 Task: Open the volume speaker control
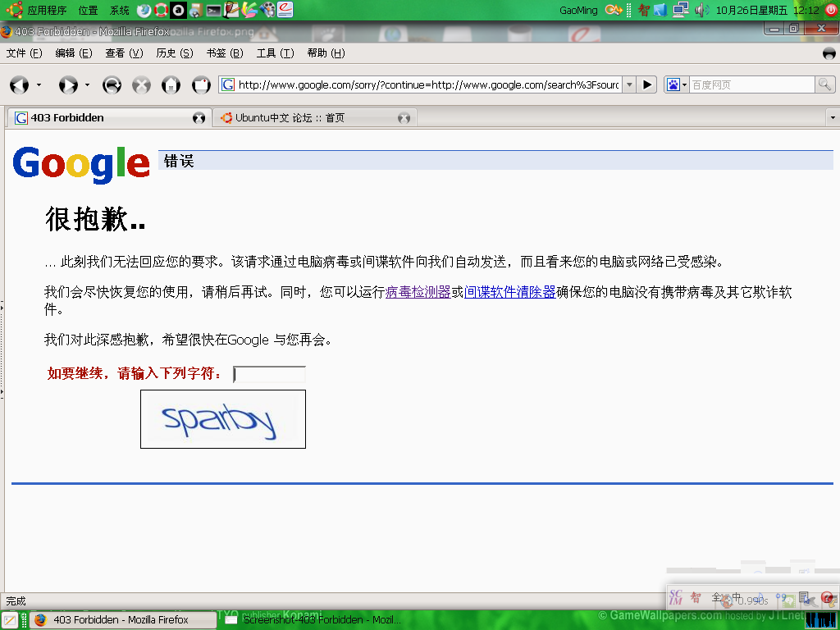[x=701, y=10]
